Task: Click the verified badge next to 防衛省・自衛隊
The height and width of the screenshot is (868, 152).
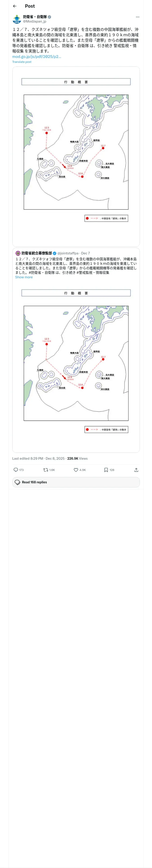Action: (50, 17)
